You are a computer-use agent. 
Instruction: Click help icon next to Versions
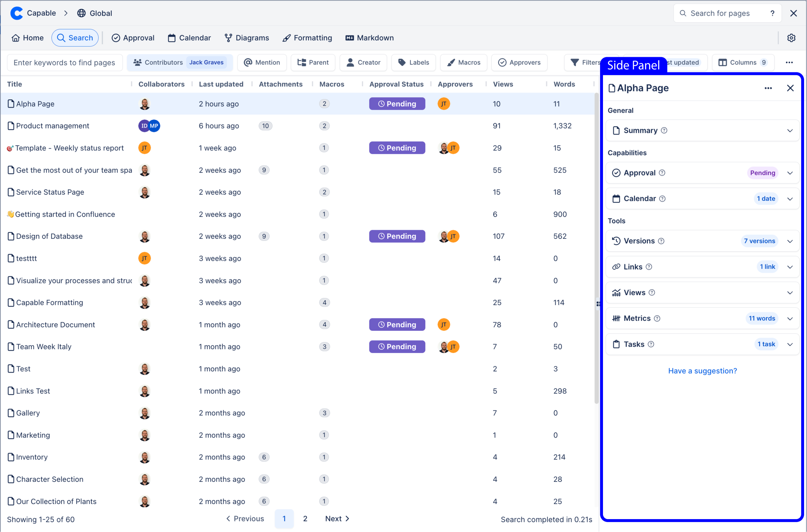point(661,241)
